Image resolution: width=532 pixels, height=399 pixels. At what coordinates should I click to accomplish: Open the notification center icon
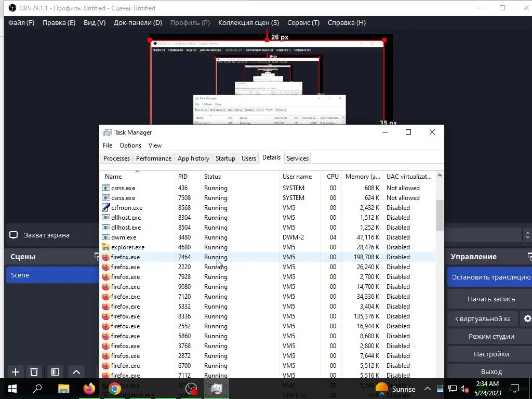point(515,389)
